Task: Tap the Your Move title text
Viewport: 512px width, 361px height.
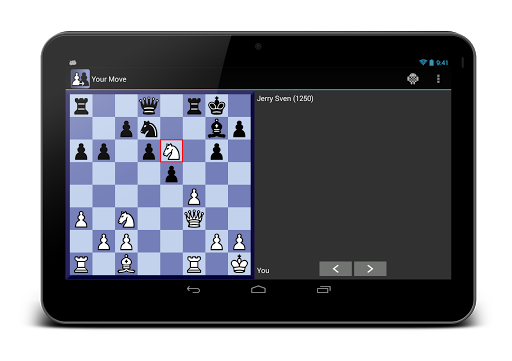Action: 109,79
